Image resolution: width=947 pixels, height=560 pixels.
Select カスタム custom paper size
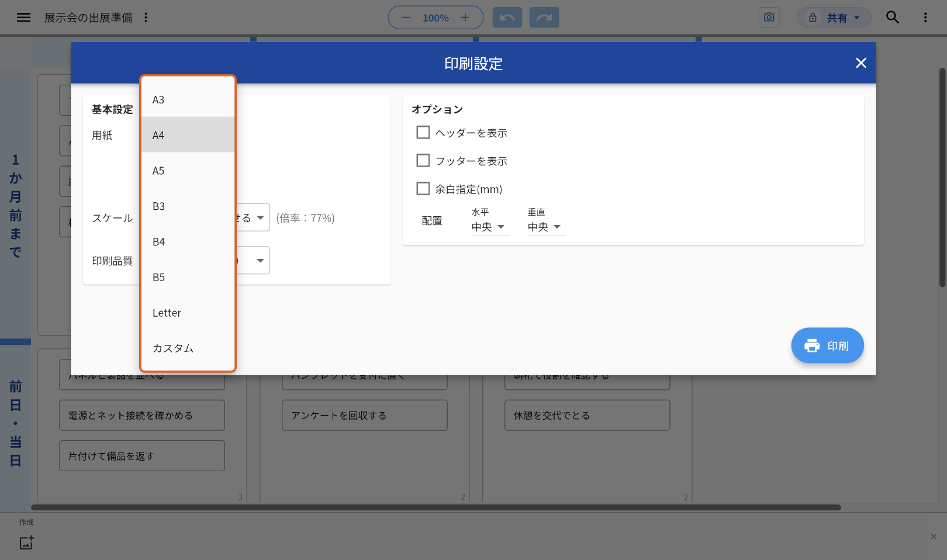click(x=188, y=348)
